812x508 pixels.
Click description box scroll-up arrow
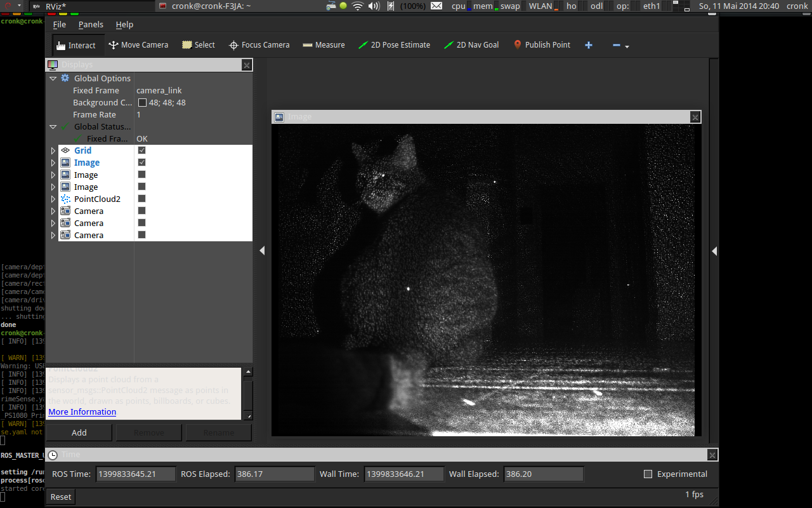[x=248, y=372]
